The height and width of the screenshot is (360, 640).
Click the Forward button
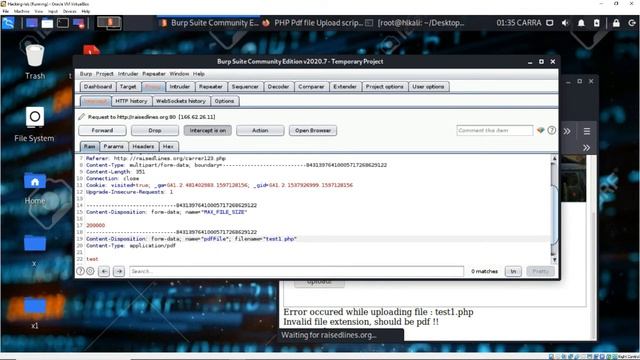(x=102, y=131)
